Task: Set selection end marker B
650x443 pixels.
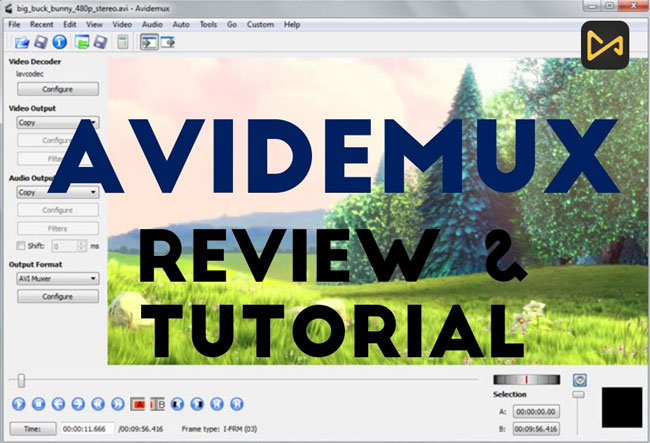Action: (x=158, y=404)
